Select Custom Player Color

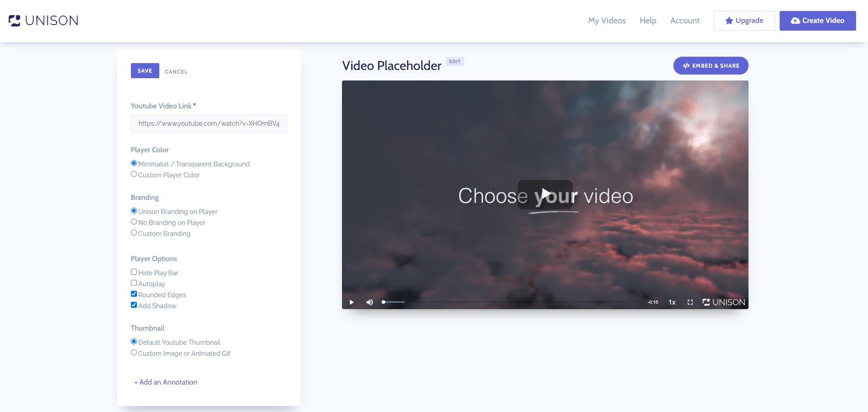134,174
